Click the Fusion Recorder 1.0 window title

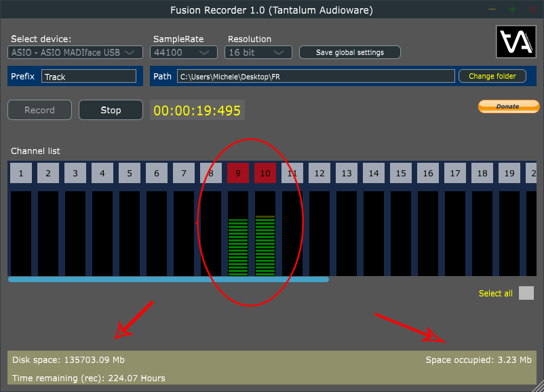271,10
